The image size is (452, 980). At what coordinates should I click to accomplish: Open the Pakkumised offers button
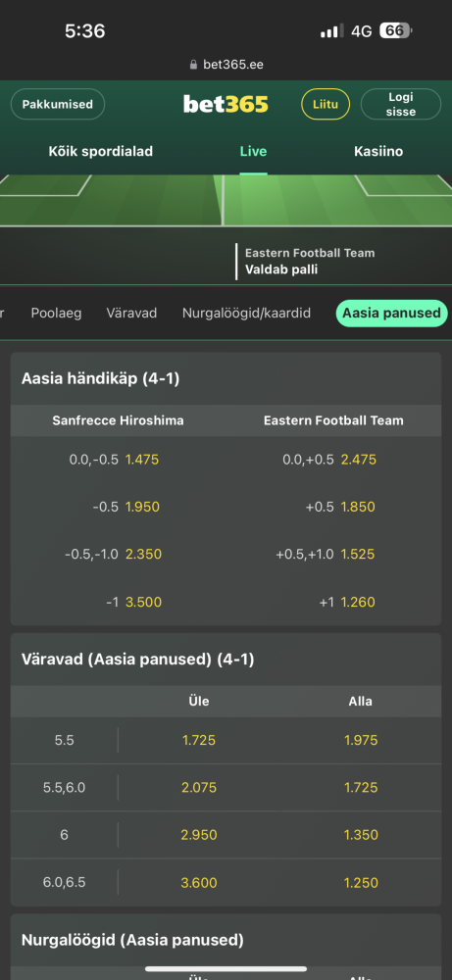point(58,105)
